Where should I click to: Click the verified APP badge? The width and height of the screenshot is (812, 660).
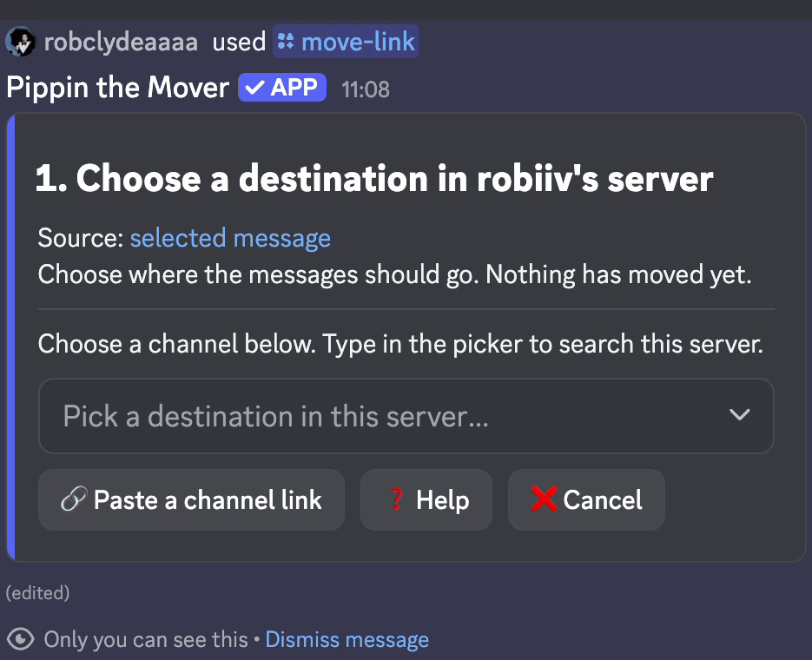282,87
